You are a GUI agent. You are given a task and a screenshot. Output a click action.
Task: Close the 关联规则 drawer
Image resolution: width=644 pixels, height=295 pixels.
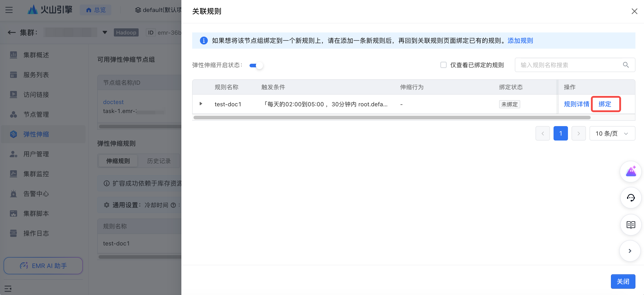634,11
